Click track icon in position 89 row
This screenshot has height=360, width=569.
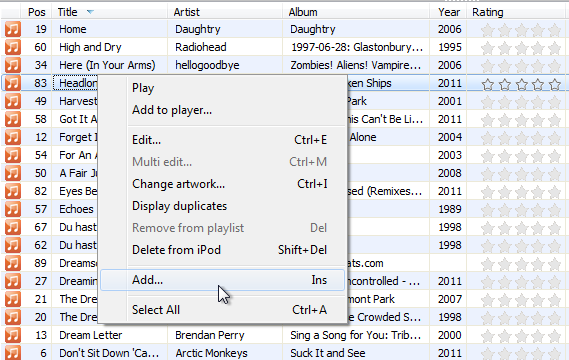[x=13, y=263]
